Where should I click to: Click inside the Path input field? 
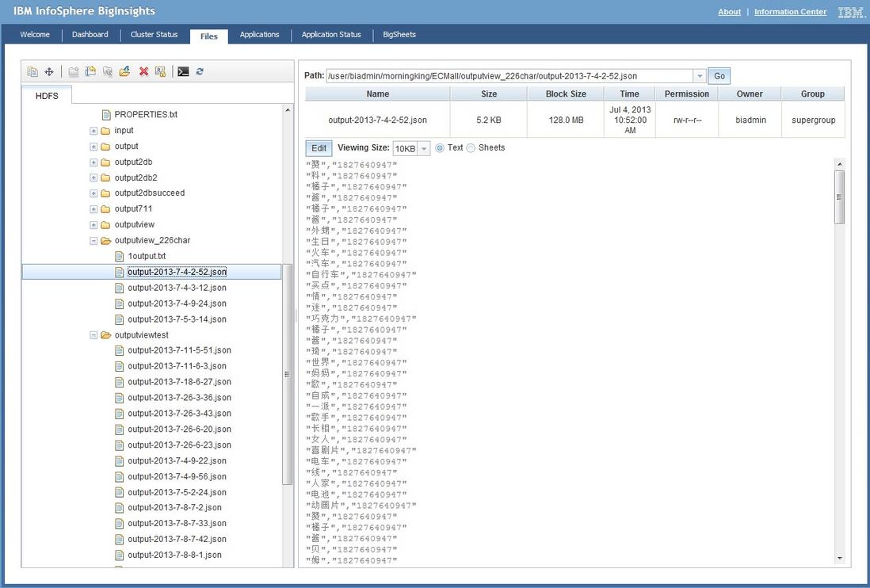[509, 76]
